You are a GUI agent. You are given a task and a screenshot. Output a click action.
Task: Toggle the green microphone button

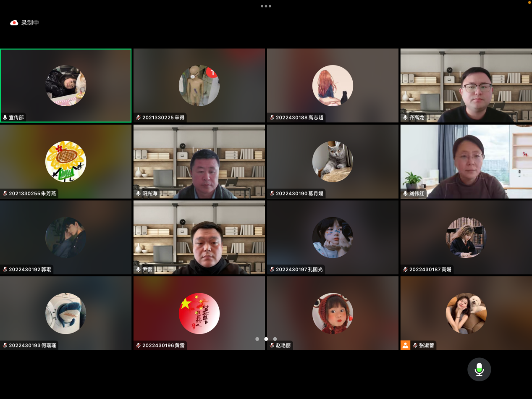pos(479,369)
